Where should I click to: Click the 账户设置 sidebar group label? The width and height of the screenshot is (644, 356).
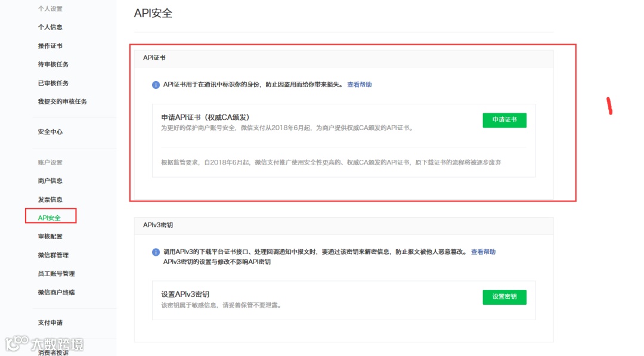(x=50, y=163)
